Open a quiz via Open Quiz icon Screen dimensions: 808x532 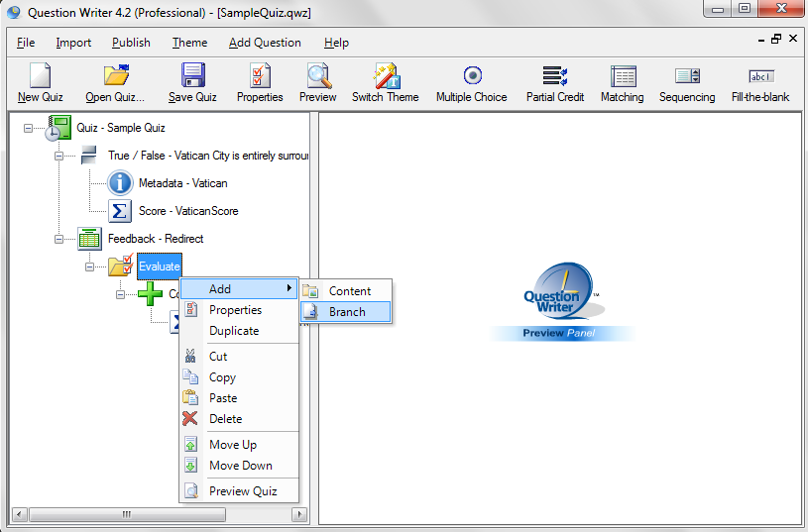click(x=116, y=75)
